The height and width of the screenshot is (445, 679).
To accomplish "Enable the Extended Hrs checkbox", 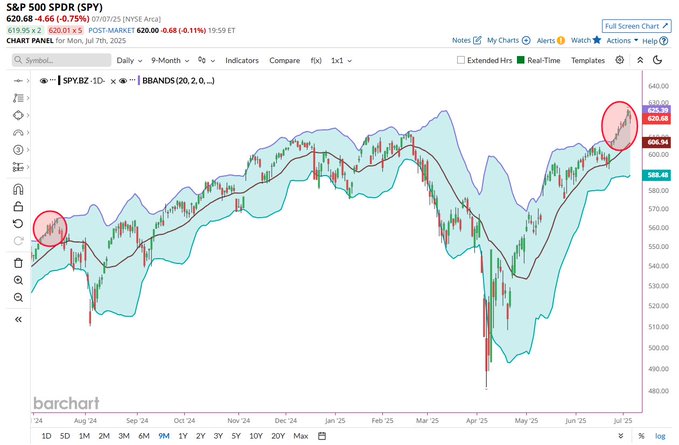I will (x=461, y=60).
